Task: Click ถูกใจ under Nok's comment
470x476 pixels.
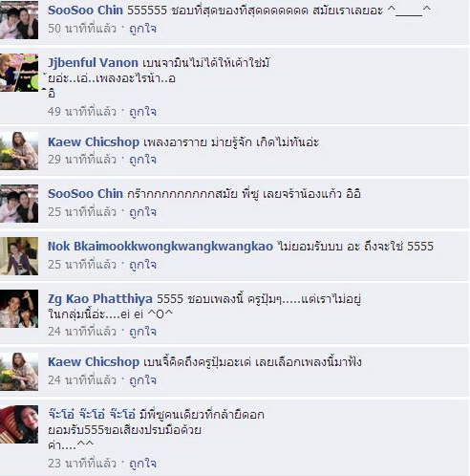Action: tap(142, 265)
